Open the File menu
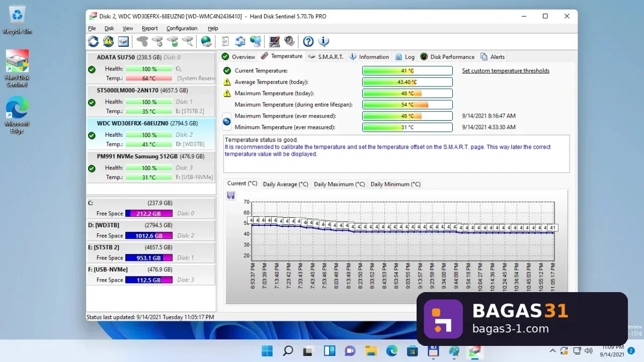The image size is (644, 362). pos(92,28)
